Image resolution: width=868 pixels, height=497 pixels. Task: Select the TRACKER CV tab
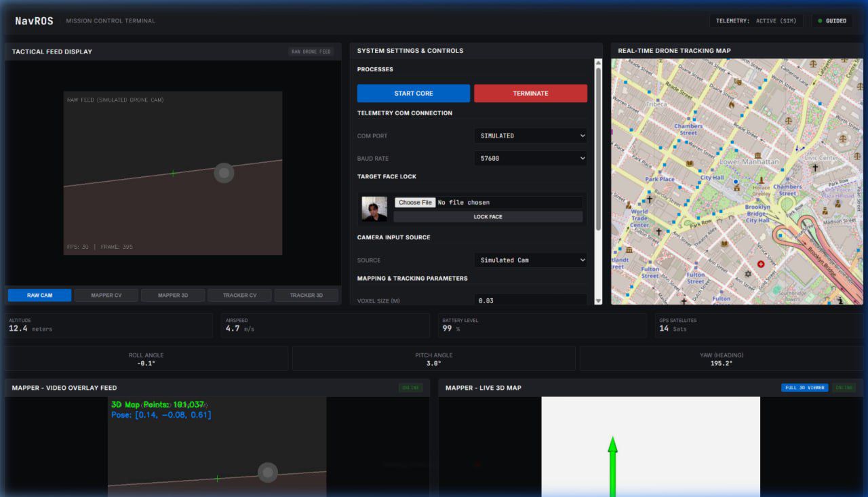click(239, 295)
